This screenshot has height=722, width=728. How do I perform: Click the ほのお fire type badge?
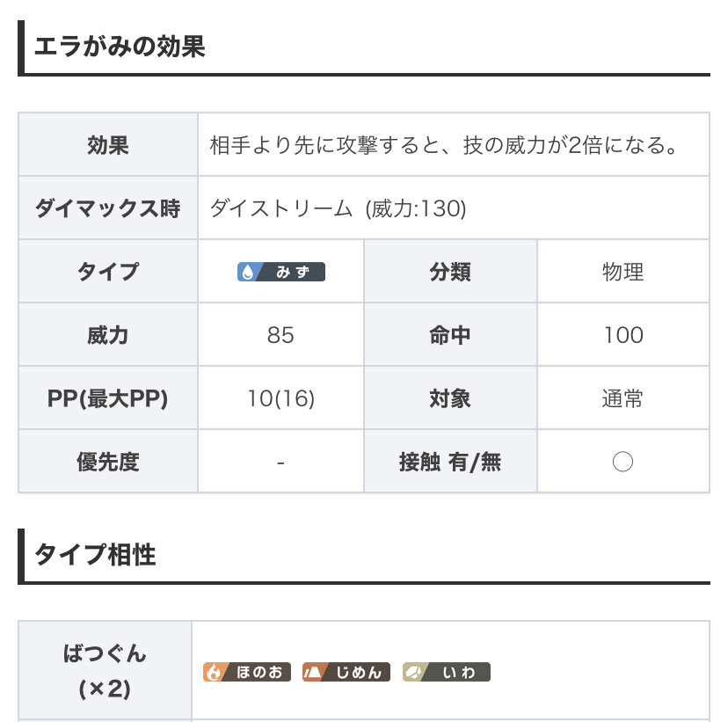[x=246, y=672]
